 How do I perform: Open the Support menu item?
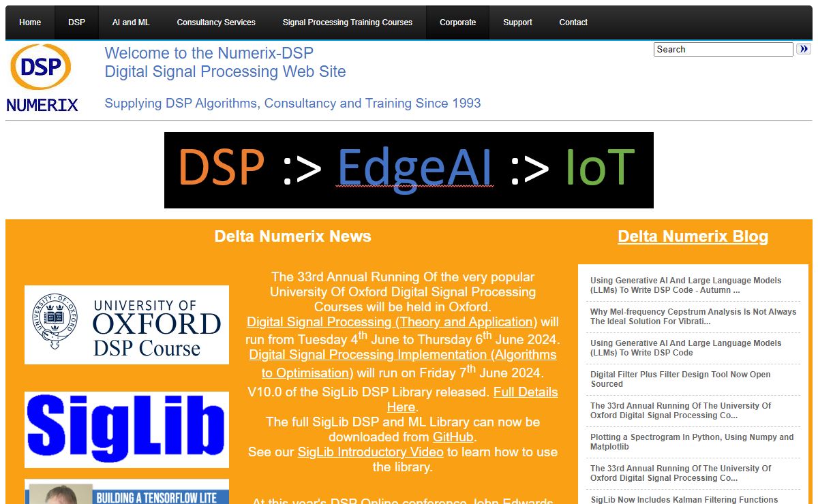click(x=517, y=22)
